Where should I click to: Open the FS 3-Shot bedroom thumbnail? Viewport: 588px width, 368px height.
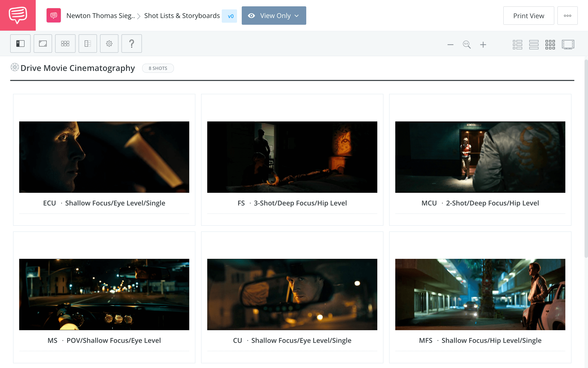pos(292,157)
